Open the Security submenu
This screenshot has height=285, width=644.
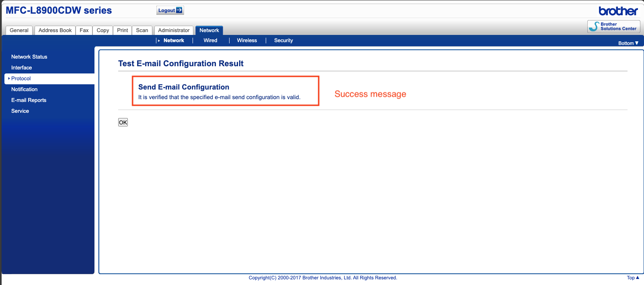283,41
